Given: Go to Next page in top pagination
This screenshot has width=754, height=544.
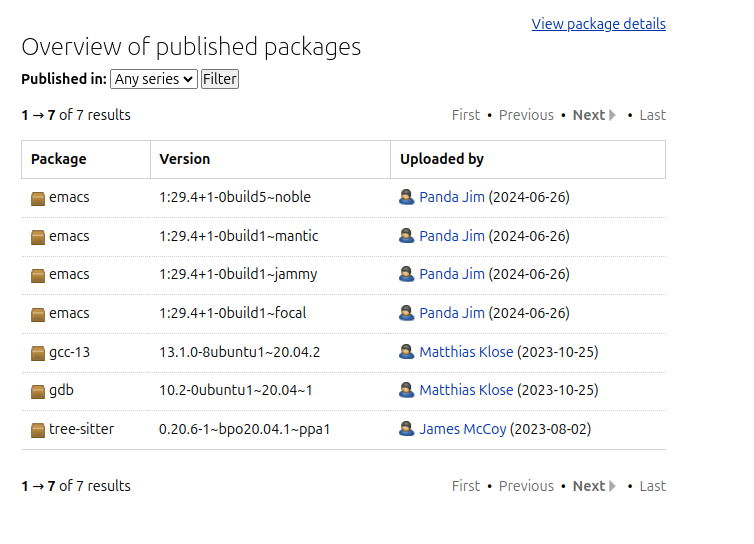Looking at the screenshot, I should (x=594, y=115).
